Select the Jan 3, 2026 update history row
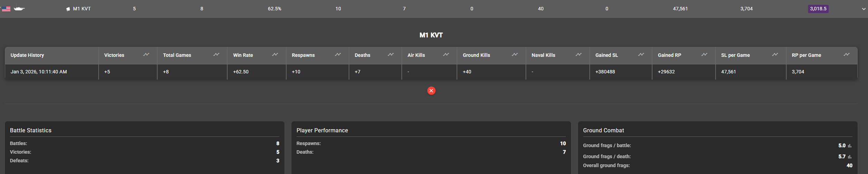 [x=39, y=72]
